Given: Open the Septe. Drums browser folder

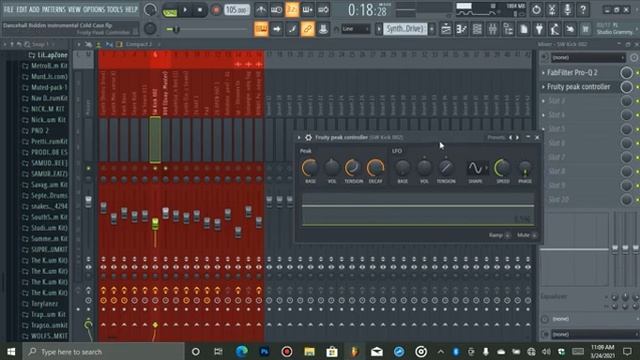Looking at the screenshot, I should coord(49,196).
